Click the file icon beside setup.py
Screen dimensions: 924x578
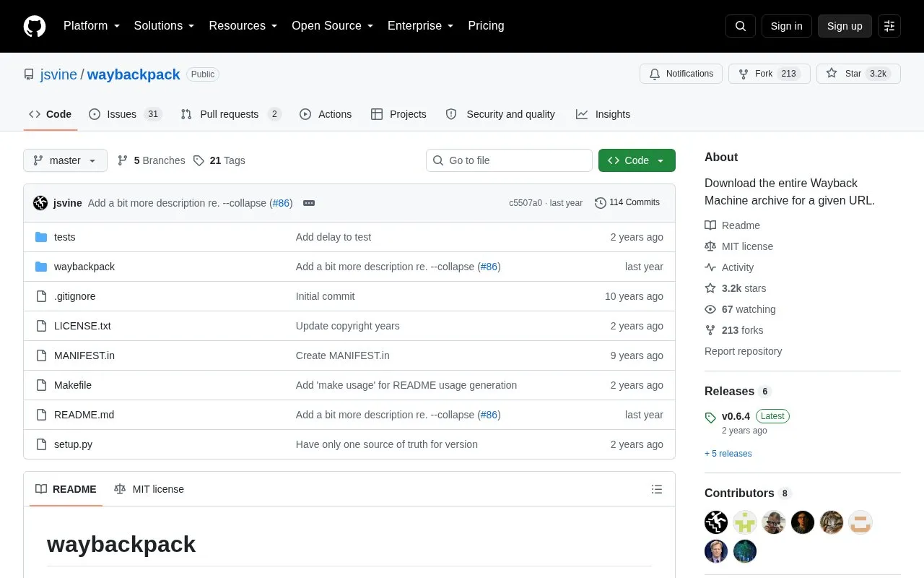tap(41, 444)
